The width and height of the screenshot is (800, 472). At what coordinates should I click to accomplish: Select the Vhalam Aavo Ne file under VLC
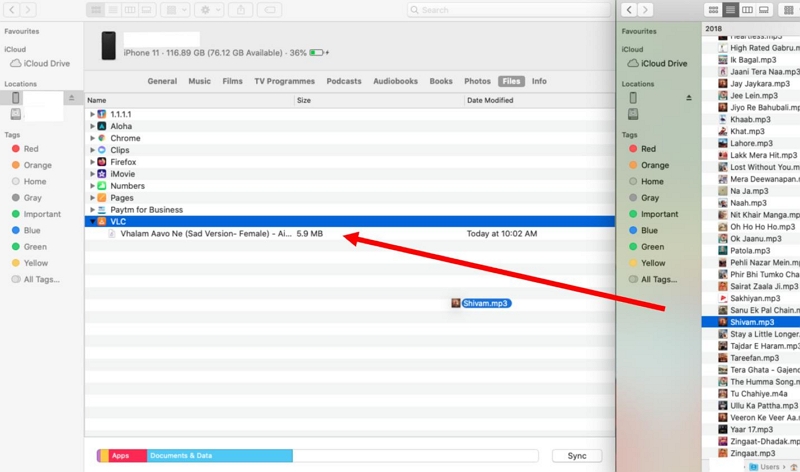(350, 234)
